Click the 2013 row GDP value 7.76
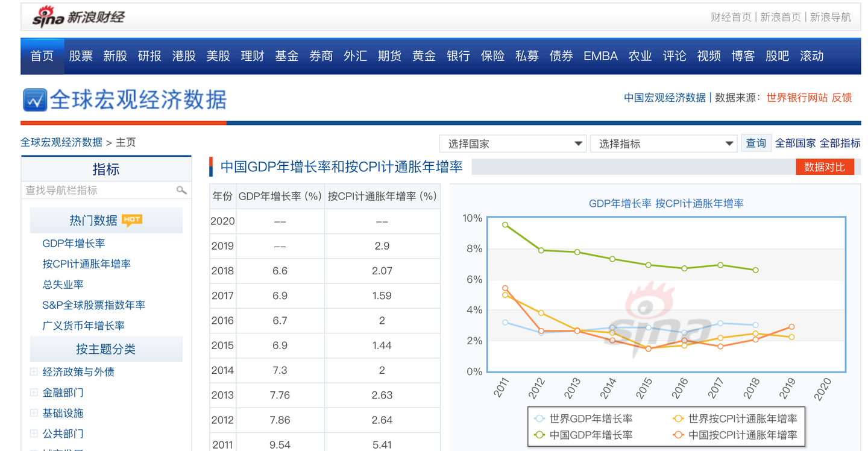This screenshot has width=868, height=451. point(280,395)
